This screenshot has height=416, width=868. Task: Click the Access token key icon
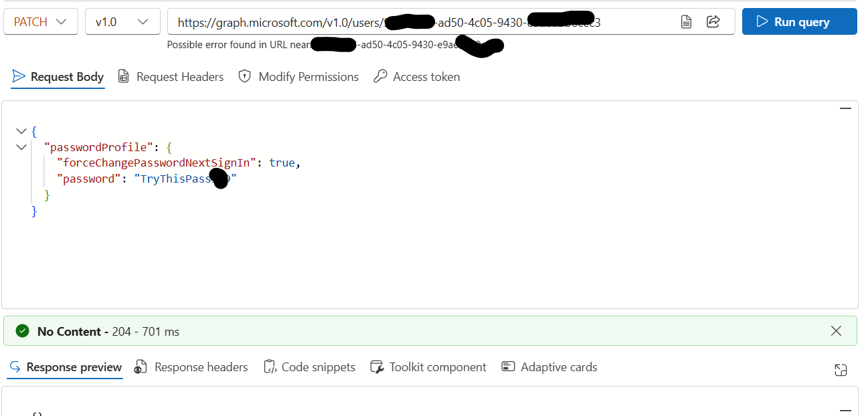point(380,76)
